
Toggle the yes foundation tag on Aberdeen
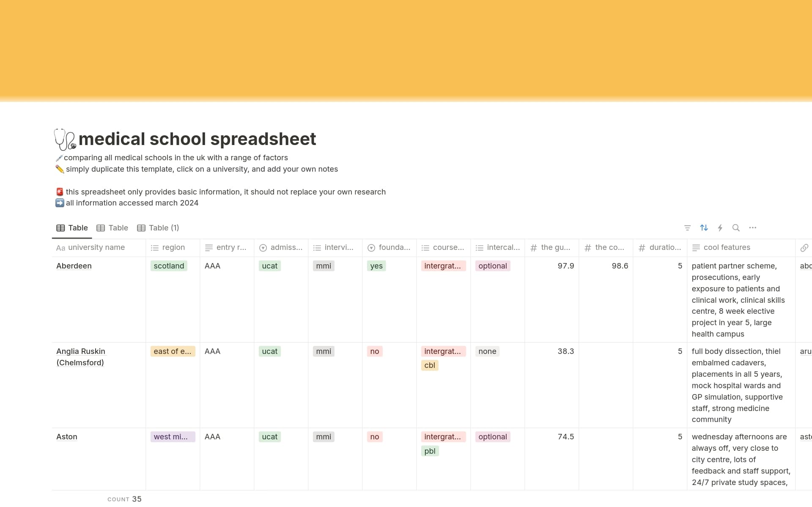pos(376,266)
